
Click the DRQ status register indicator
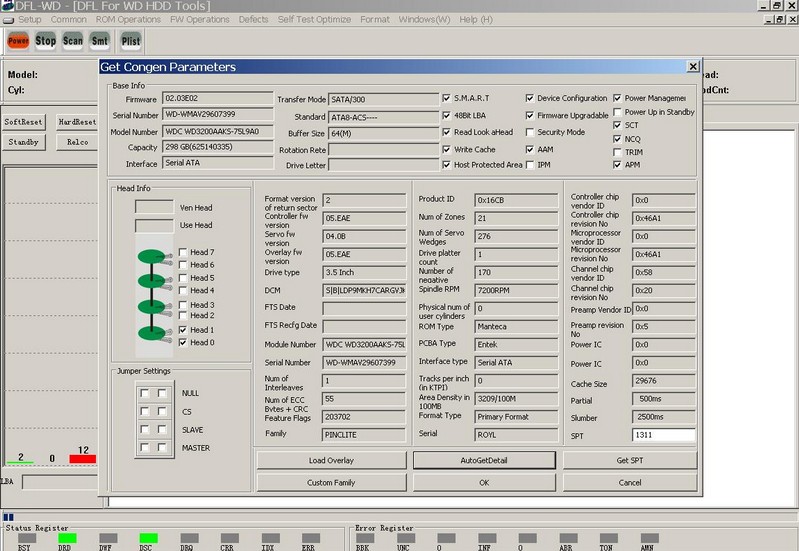(x=189, y=538)
